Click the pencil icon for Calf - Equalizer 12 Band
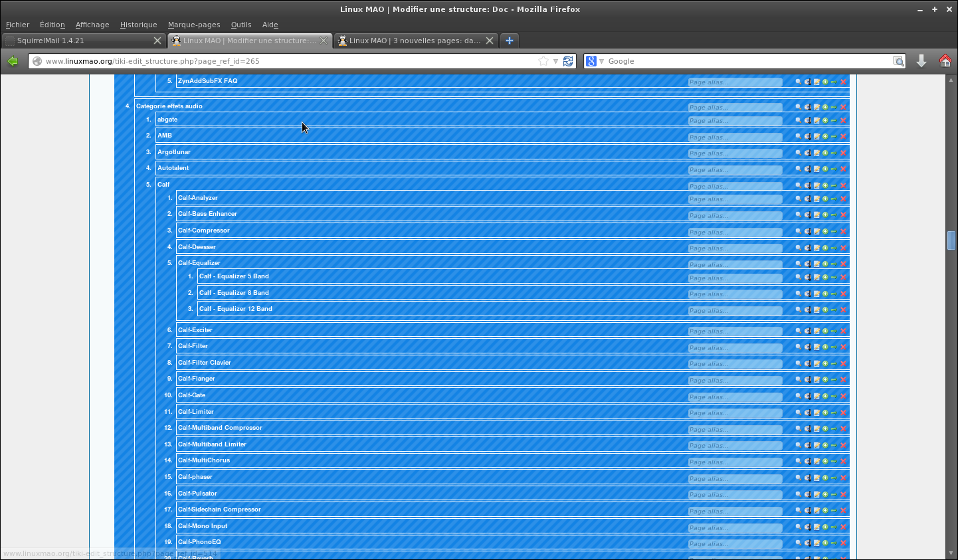This screenshot has height=560, width=958. (816, 310)
